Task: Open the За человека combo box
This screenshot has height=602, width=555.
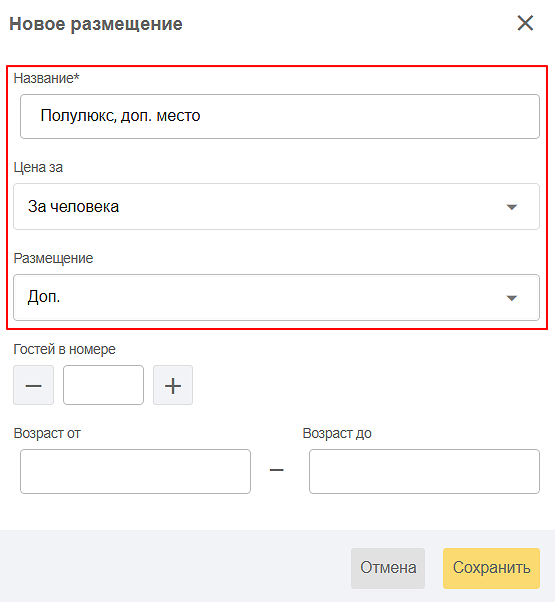Action: (x=276, y=207)
